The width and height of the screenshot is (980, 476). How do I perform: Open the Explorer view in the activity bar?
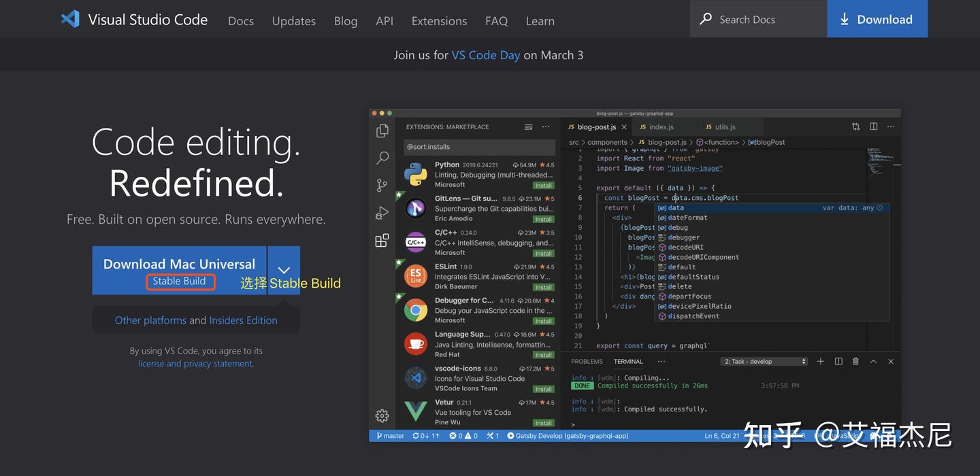(382, 129)
